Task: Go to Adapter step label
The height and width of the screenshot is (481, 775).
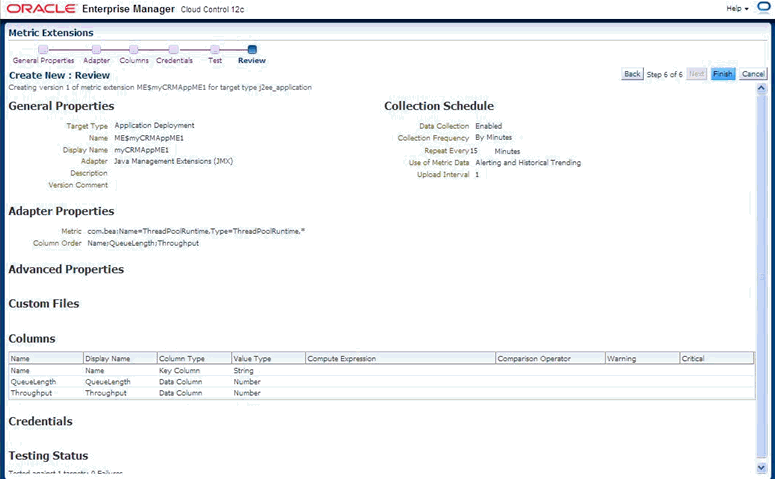Action: [x=96, y=60]
